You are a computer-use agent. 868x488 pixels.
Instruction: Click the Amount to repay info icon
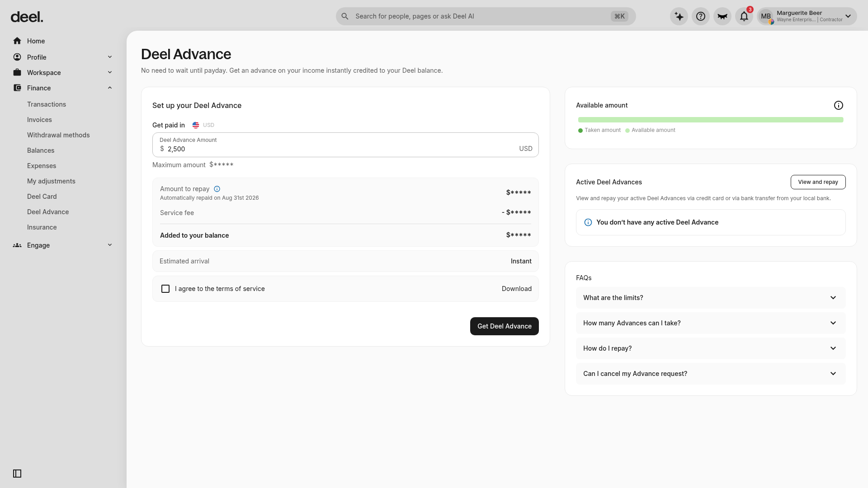coord(217,189)
